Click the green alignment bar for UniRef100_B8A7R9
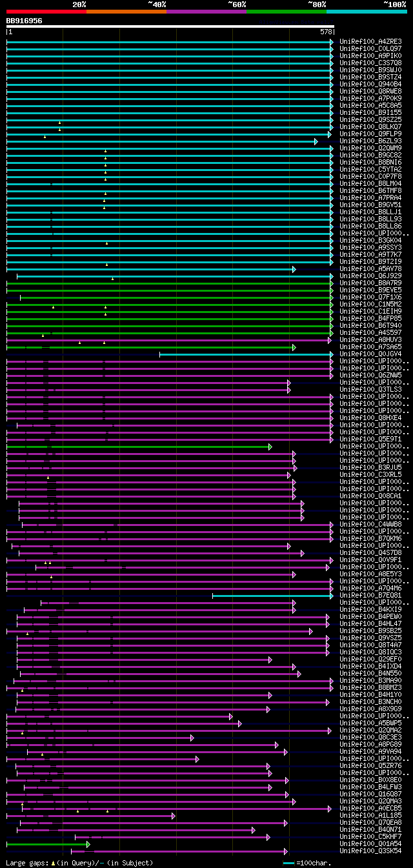413x868 pixels. pos(170,283)
